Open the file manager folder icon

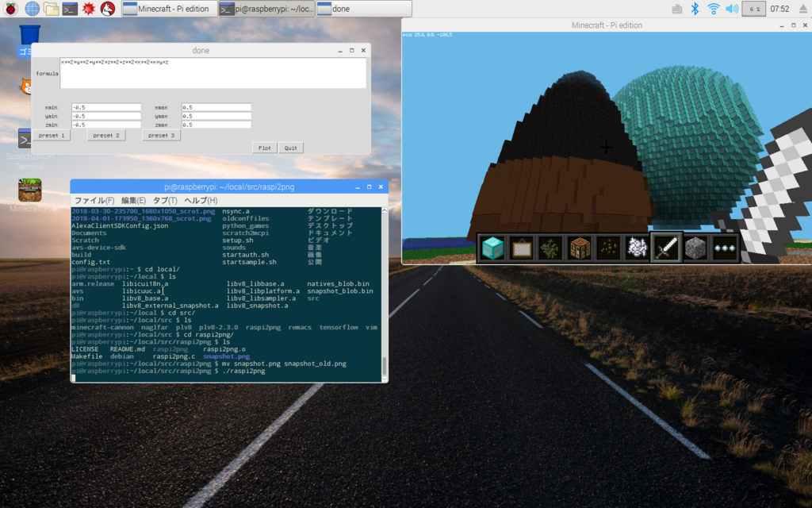pyautogui.click(x=51, y=8)
